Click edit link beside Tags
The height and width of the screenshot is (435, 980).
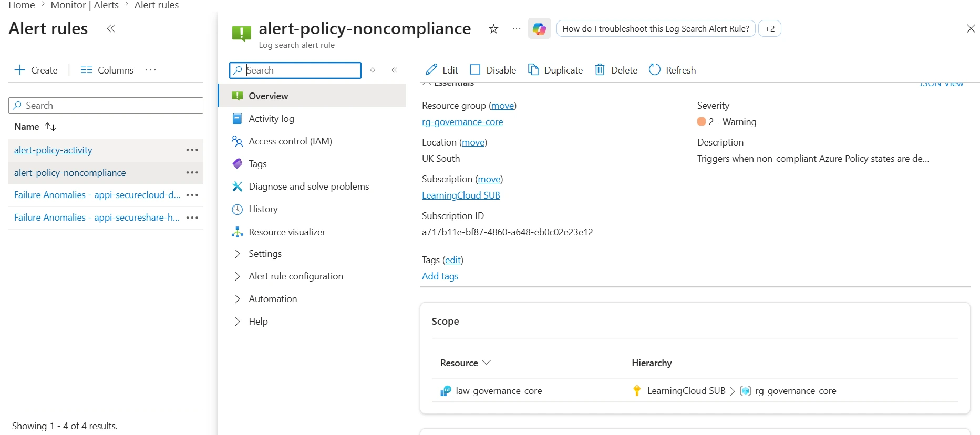452,260
